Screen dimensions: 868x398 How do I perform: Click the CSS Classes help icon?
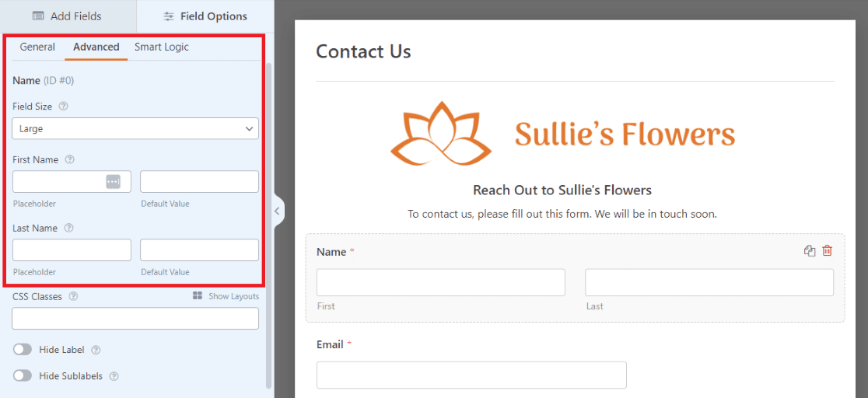click(74, 296)
